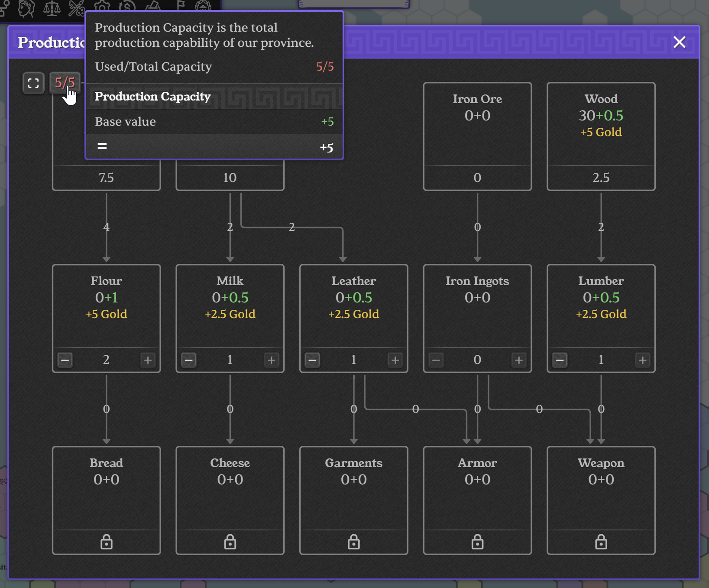Image resolution: width=709 pixels, height=588 pixels.
Task: Select the Wood resource card title
Action: 601,99
